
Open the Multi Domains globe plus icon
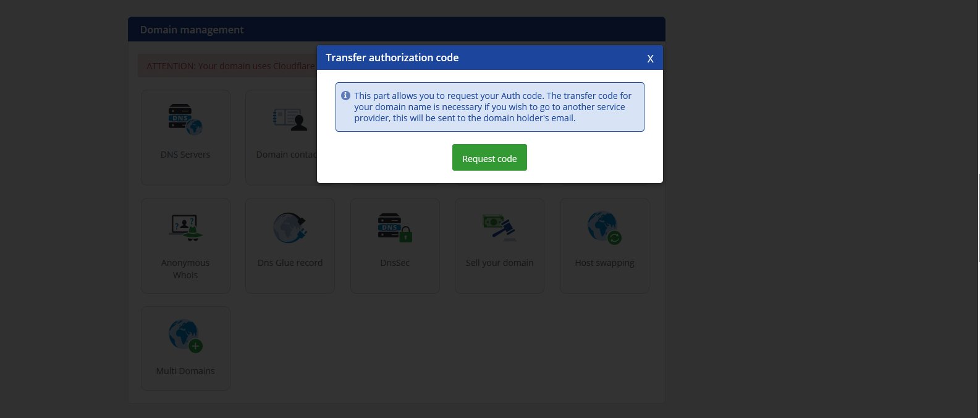pos(185,336)
